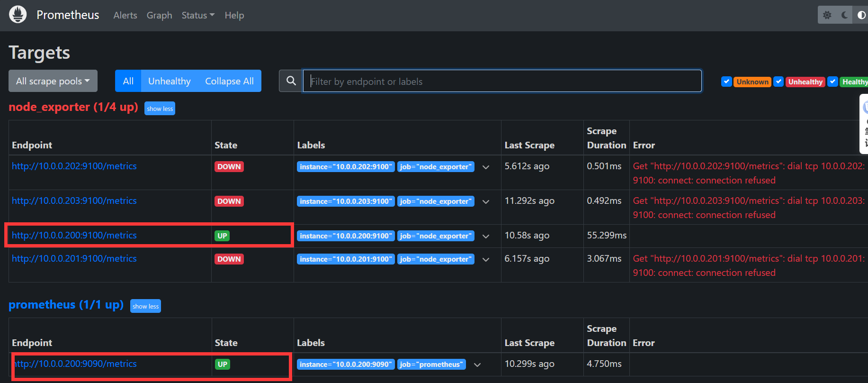
Task: Click Collapse All button
Action: 230,81
